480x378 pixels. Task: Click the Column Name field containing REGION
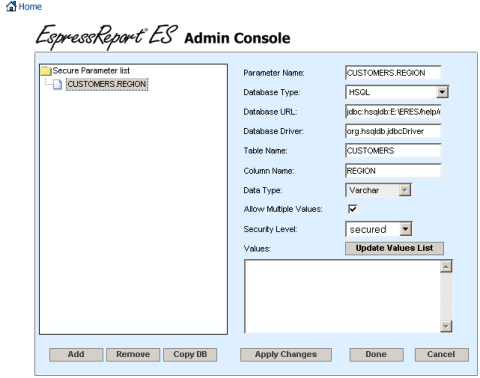point(393,171)
